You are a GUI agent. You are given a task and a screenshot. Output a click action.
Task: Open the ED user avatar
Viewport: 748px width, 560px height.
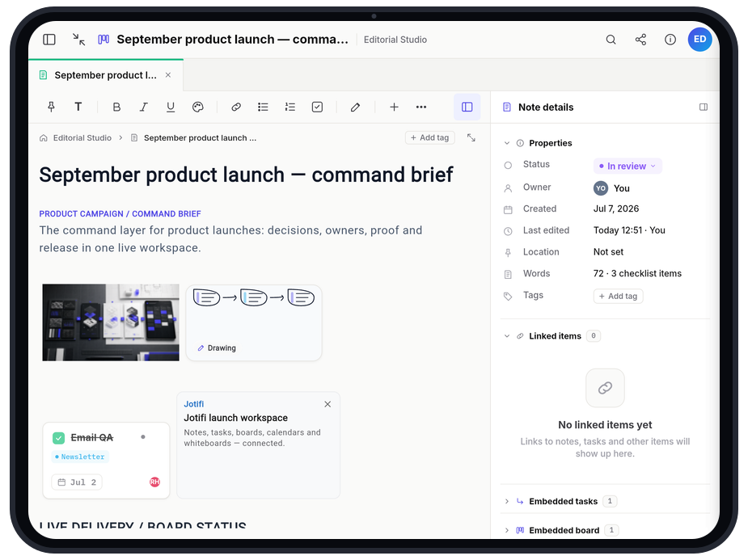[x=699, y=39]
